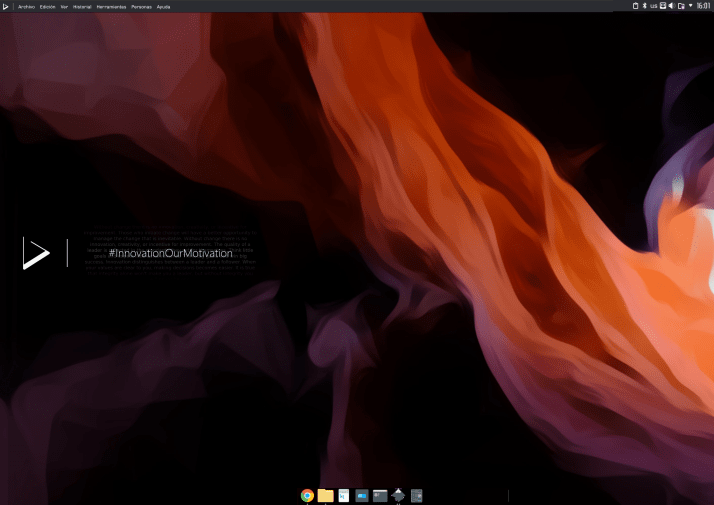Click the launcher logo in top-left corner

7,6
